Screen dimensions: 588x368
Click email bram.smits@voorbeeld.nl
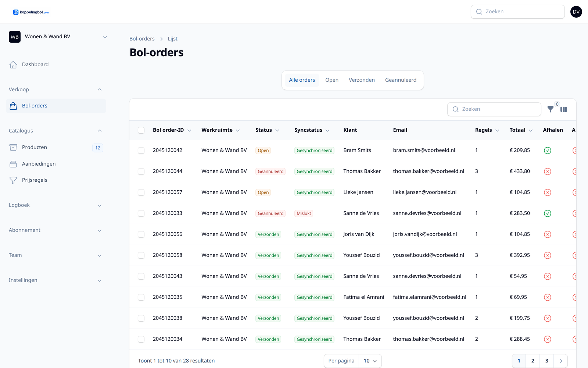point(424,151)
